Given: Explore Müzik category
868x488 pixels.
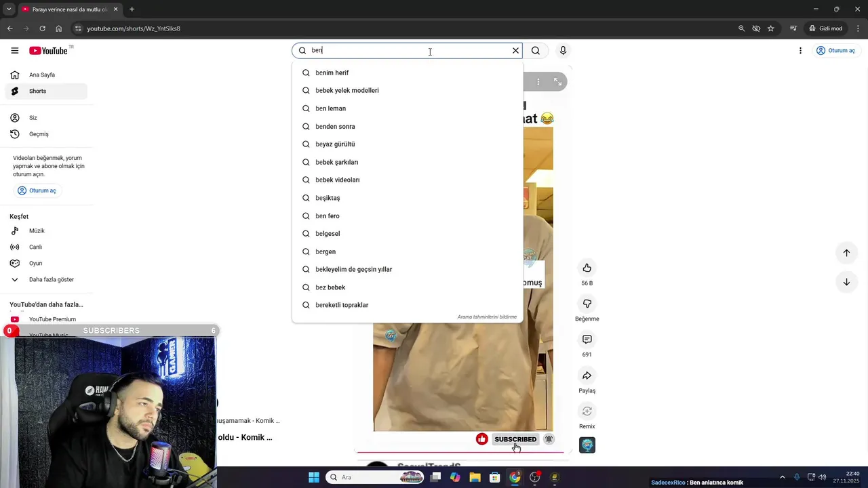Looking at the screenshot, I should pos(46,231).
